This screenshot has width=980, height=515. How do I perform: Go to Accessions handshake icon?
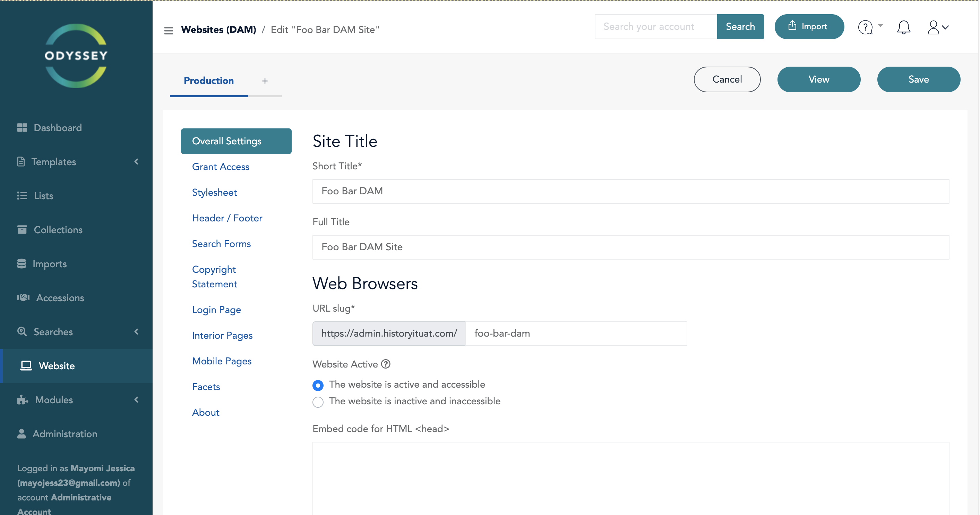[x=23, y=298]
